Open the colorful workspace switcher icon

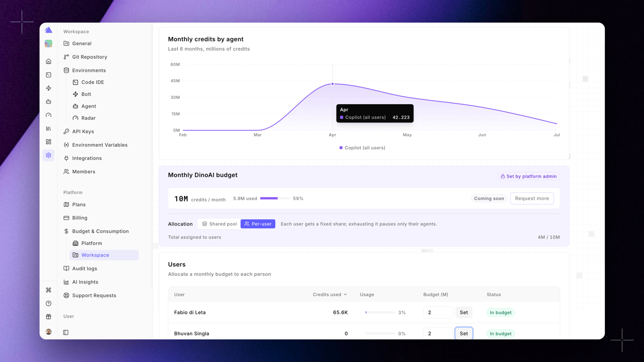pos(48,43)
